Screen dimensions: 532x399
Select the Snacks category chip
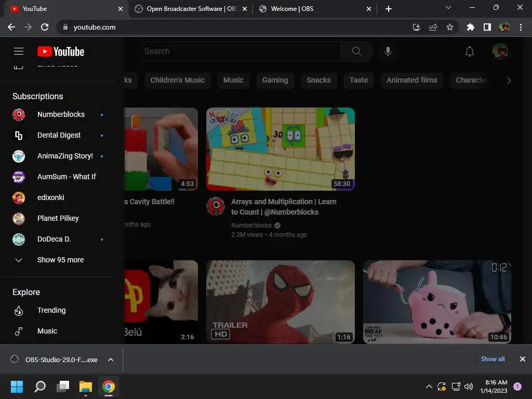(318, 80)
